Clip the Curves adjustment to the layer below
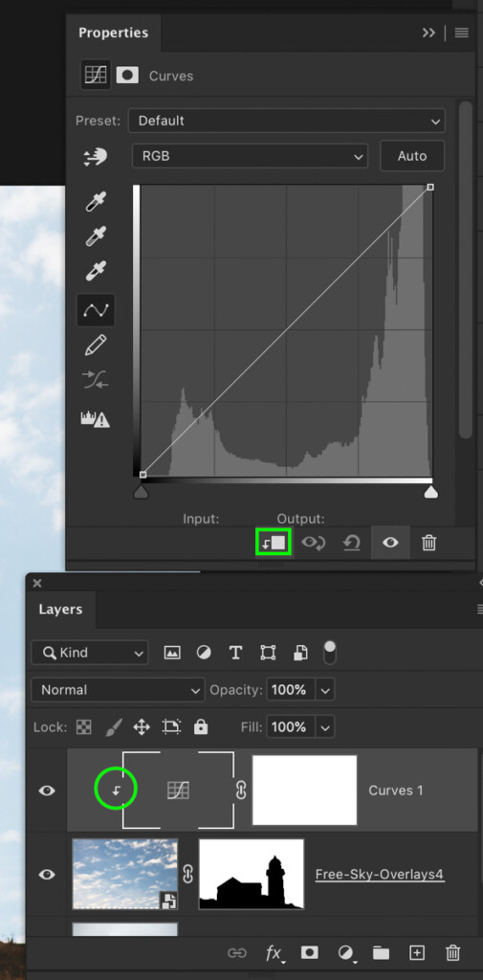Screen dimensions: 483x980 pyautogui.click(x=274, y=543)
